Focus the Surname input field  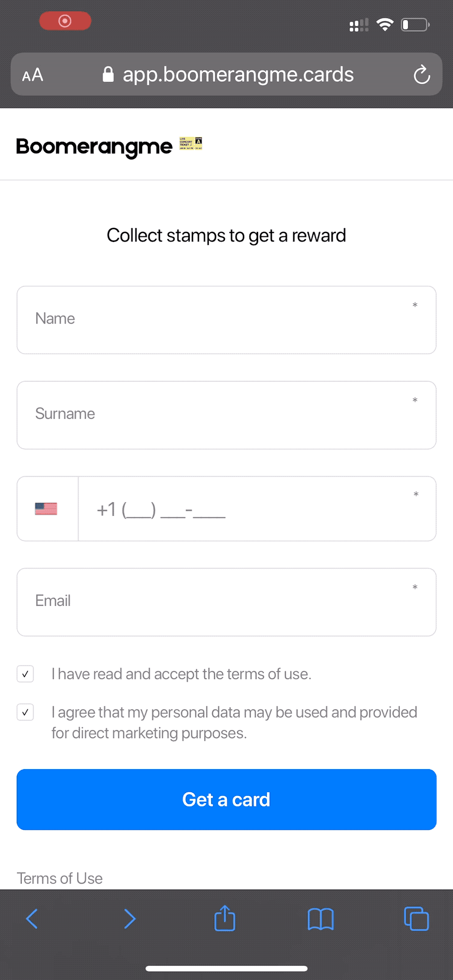tap(226, 415)
